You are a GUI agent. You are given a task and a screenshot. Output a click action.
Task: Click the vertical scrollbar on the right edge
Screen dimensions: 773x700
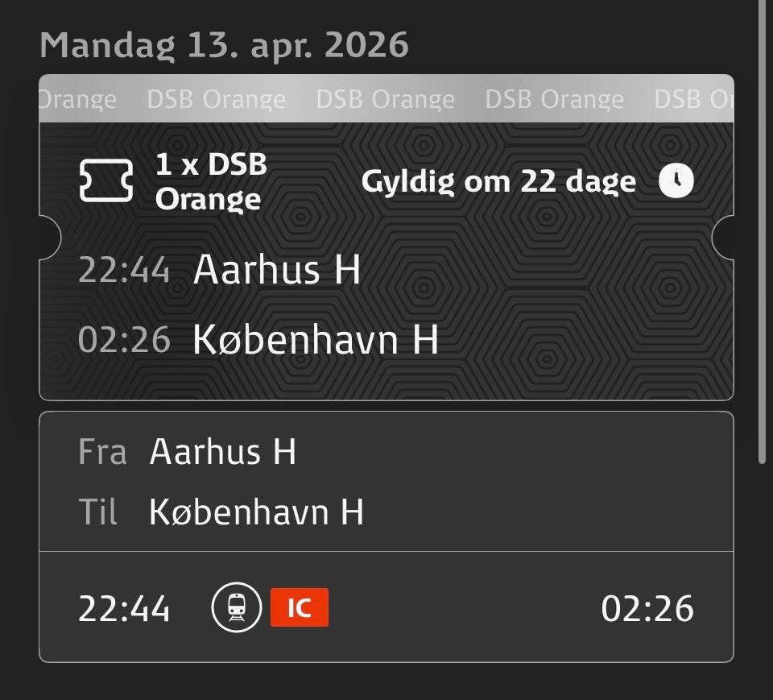pos(762,234)
